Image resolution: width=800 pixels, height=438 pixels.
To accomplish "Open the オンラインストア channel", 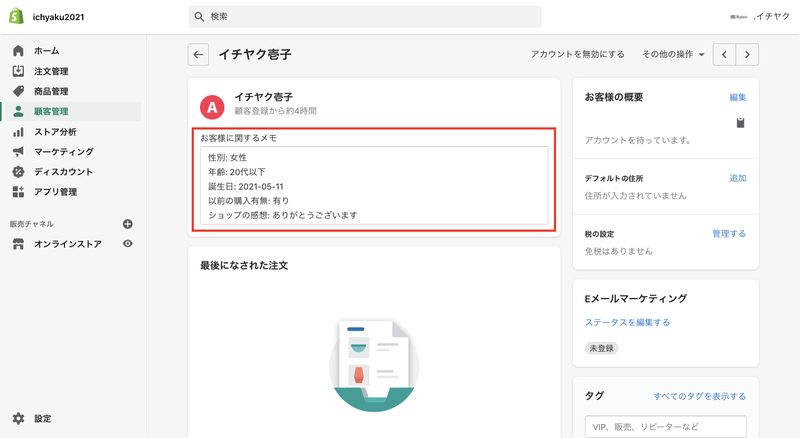I will point(67,244).
